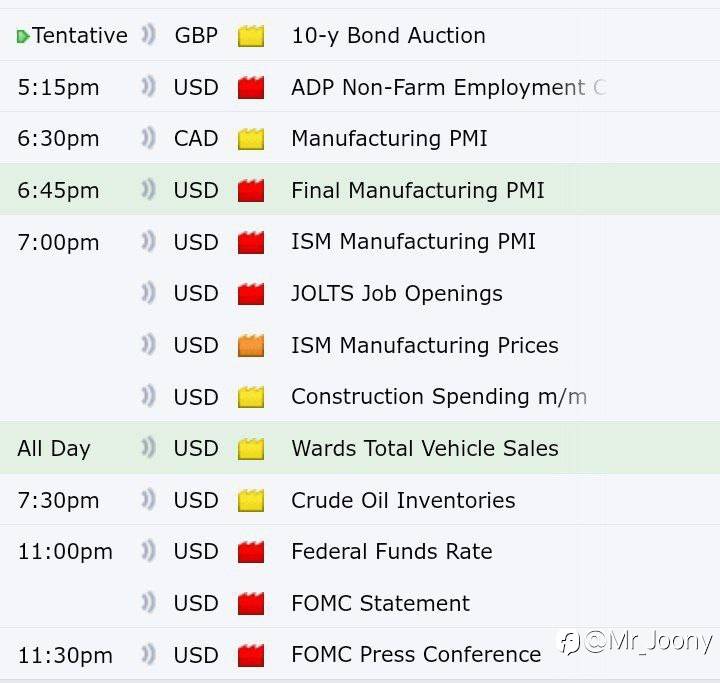This screenshot has height=683, width=720.
Task: Toggle the sound alert for Construction Spending
Action: tap(149, 397)
